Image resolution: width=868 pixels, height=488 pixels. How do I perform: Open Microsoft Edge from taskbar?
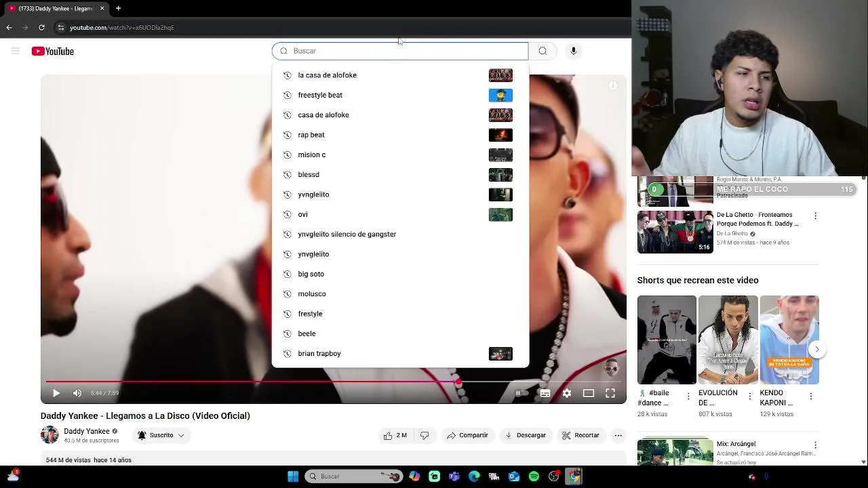(474, 476)
